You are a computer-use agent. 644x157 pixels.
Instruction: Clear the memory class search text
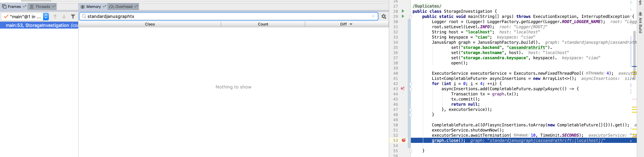point(373,16)
